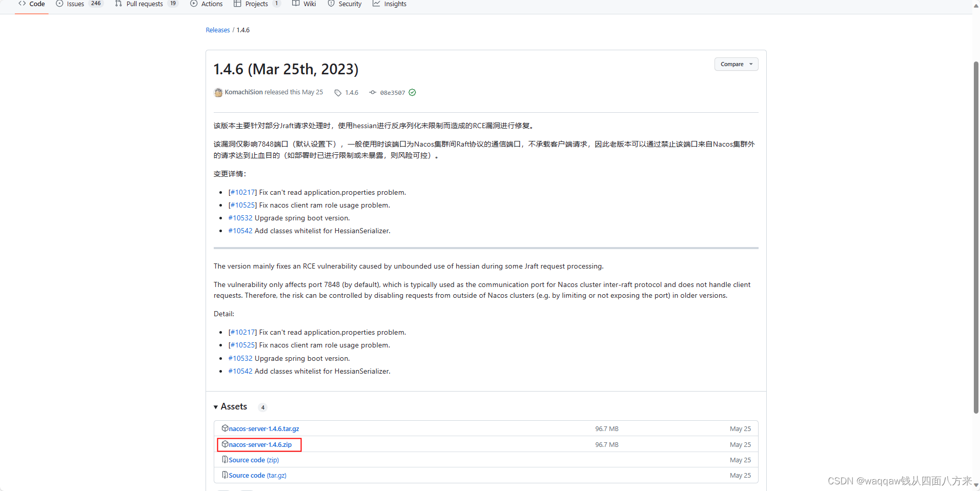The image size is (980, 491).
Task: Open first #10532 link in Chinese section
Action: [x=240, y=218]
